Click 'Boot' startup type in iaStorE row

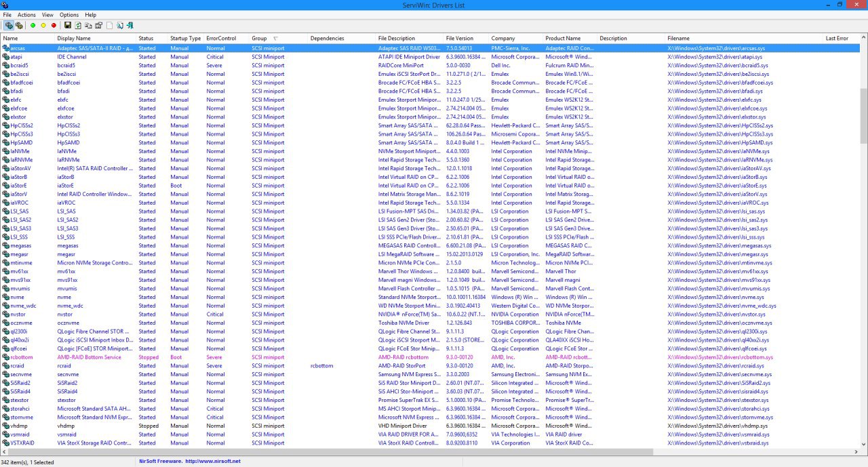point(176,186)
